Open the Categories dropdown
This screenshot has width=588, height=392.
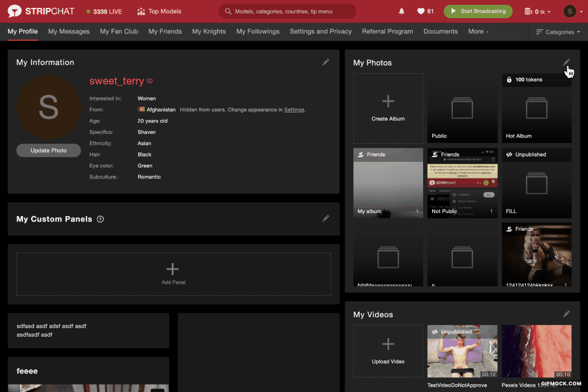pos(558,32)
